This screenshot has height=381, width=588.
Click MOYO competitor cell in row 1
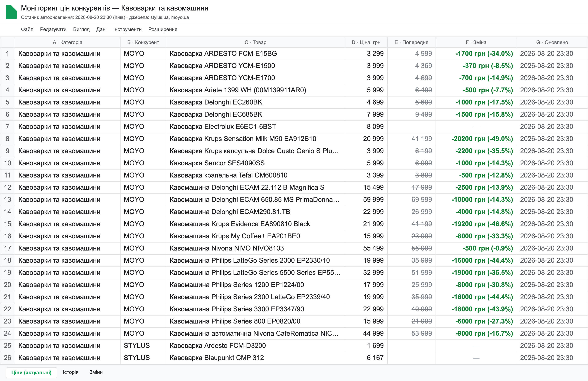[143, 53]
